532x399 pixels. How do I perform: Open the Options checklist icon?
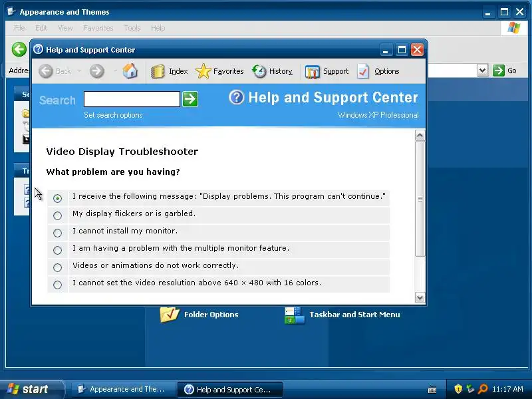[x=363, y=71]
